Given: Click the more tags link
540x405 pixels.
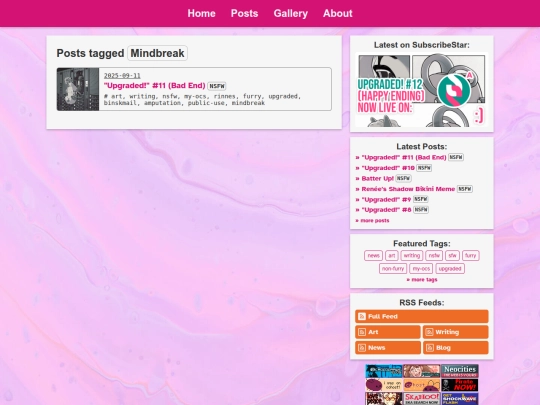Looking at the screenshot, I should 422,280.
